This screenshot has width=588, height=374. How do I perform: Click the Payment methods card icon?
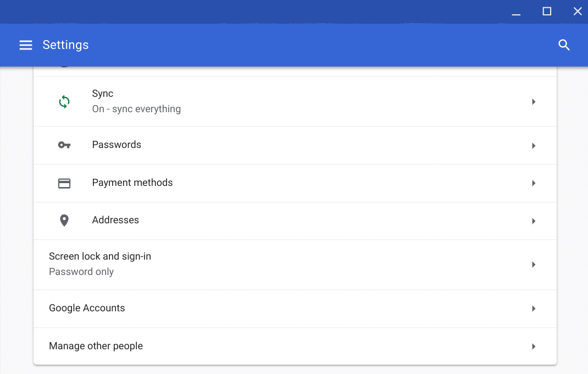pos(64,183)
